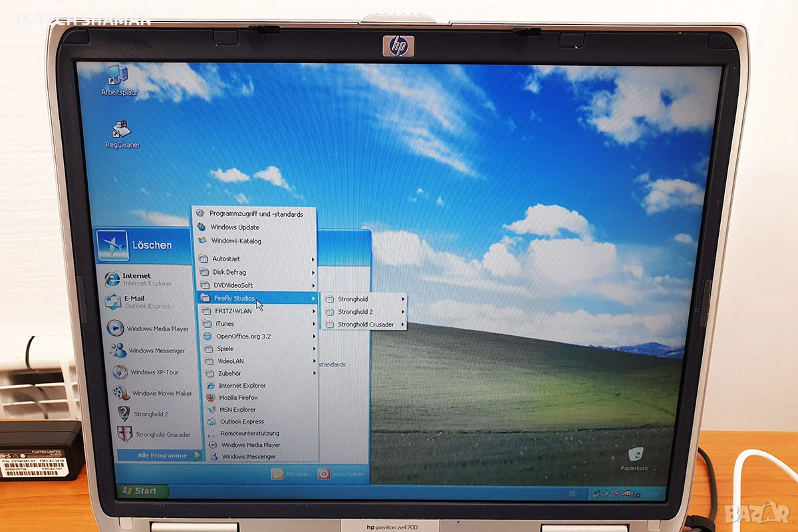The width and height of the screenshot is (798, 532).
Task: Select the highlighted Firefly Studios folder
Action: (x=258, y=298)
